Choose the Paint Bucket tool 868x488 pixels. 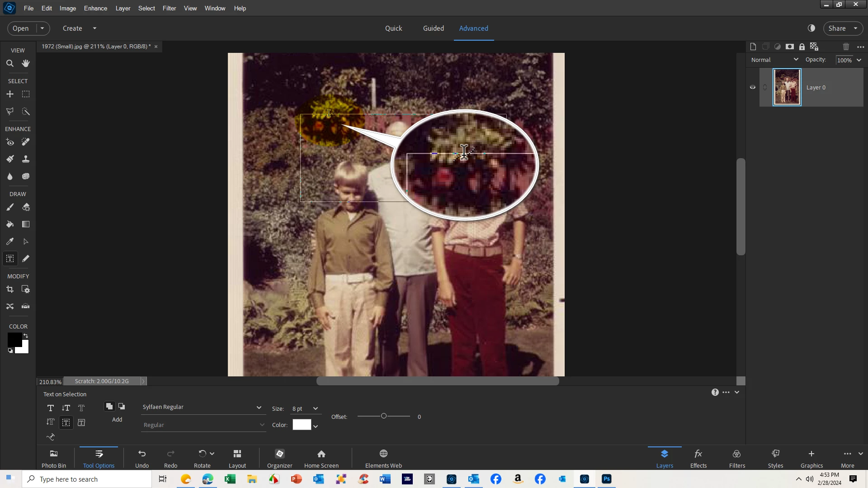pyautogui.click(x=9, y=225)
